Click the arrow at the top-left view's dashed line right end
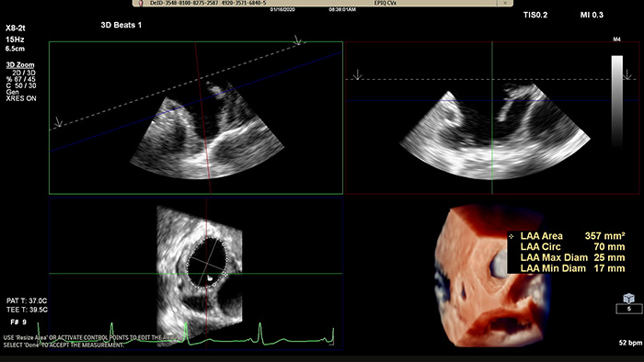Screen dimensions: 644x362 pyautogui.click(x=298, y=40)
